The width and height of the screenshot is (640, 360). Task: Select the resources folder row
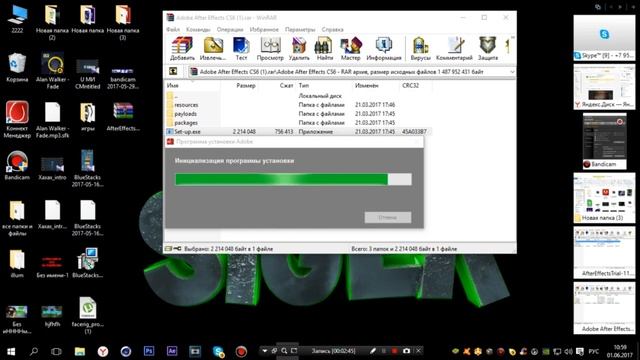[298, 105]
